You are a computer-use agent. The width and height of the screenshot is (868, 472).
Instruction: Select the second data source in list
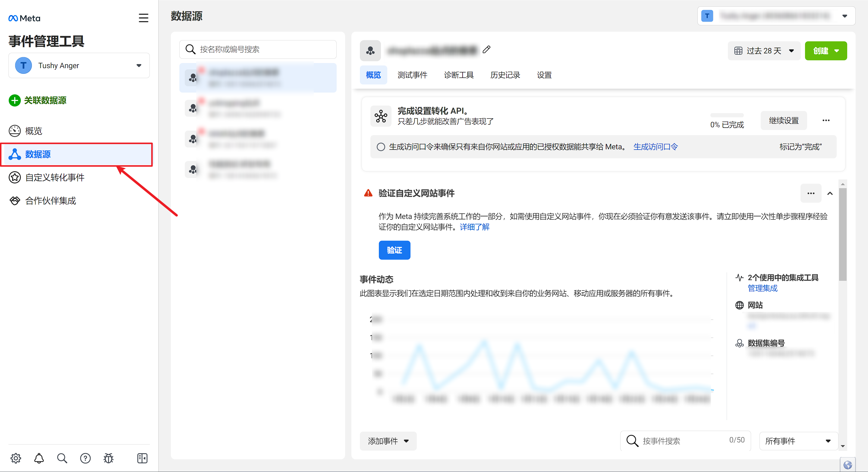(258, 108)
